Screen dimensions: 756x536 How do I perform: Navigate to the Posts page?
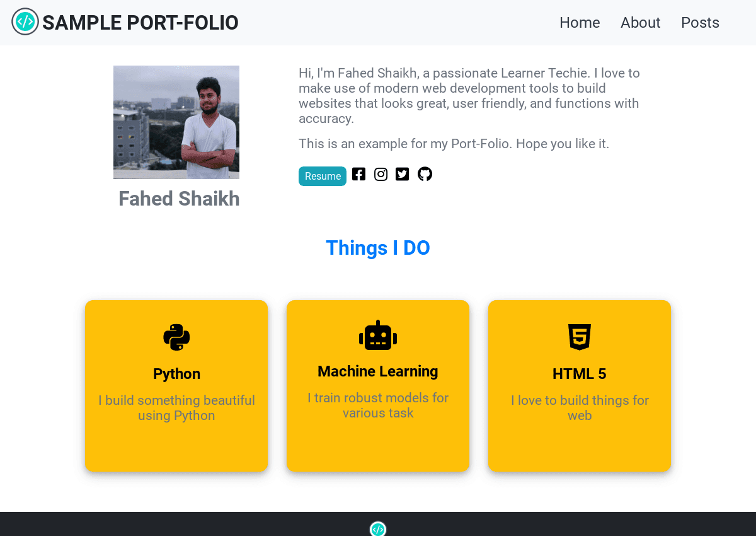pyautogui.click(x=700, y=23)
